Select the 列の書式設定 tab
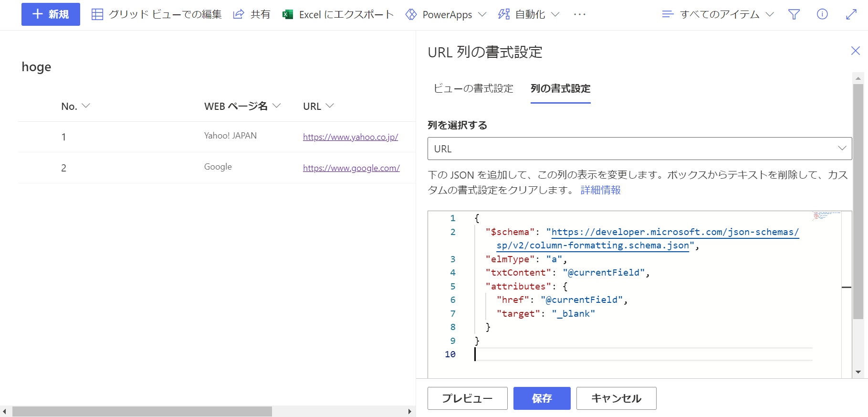Viewport: 868px width, 417px height. 561,88
